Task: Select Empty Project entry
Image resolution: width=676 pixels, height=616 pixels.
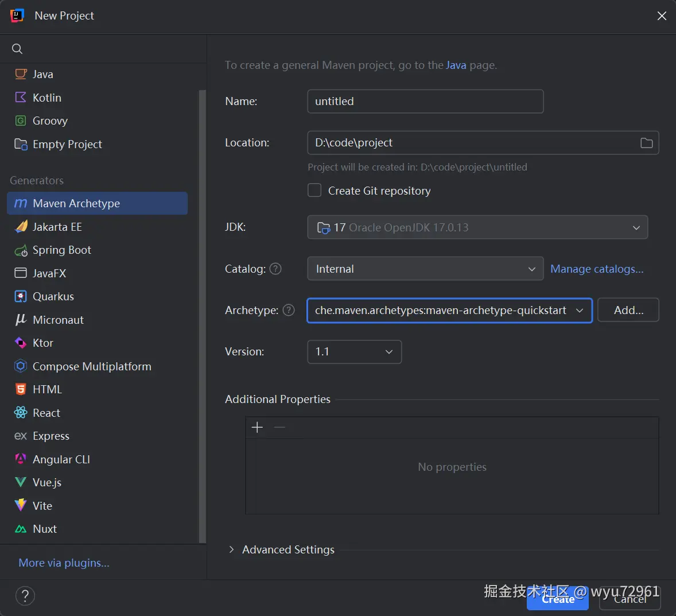Action: (x=98, y=144)
